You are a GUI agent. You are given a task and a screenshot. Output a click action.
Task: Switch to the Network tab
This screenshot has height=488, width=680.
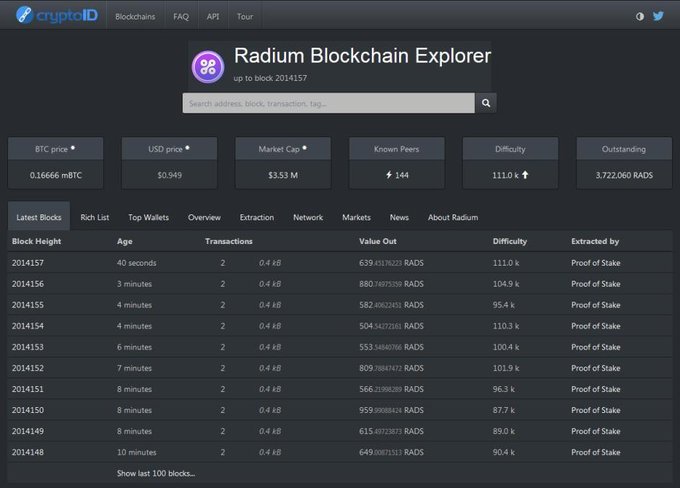click(x=308, y=217)
